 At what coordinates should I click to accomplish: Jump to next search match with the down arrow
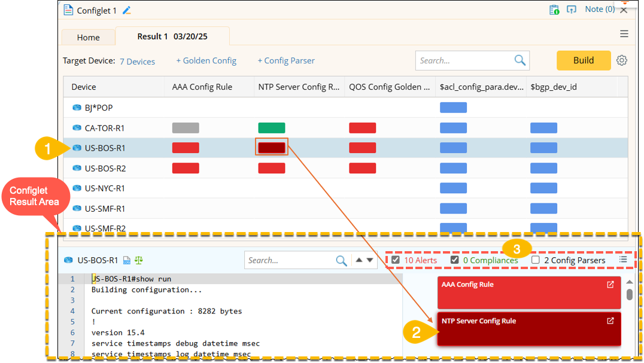coord(370,260)
